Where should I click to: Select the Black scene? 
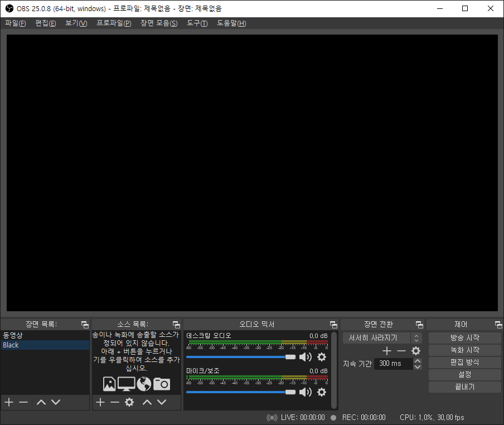[45, 345]
